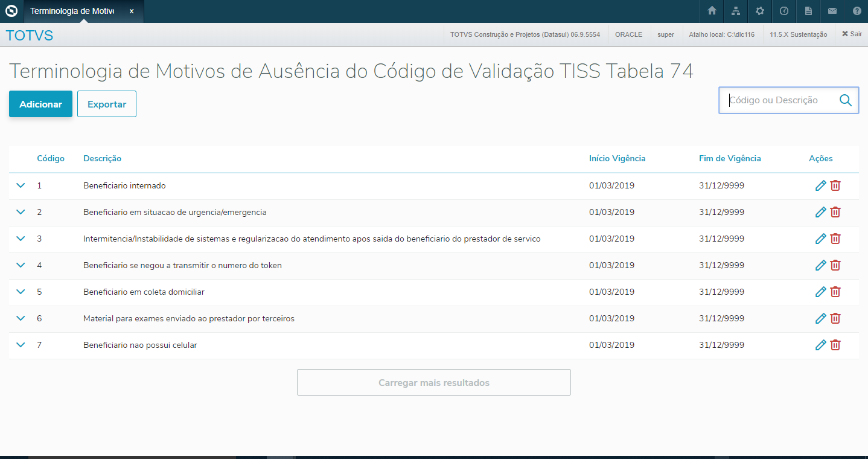
Task: Click the Adicionar button
Action: pos(40,104)
